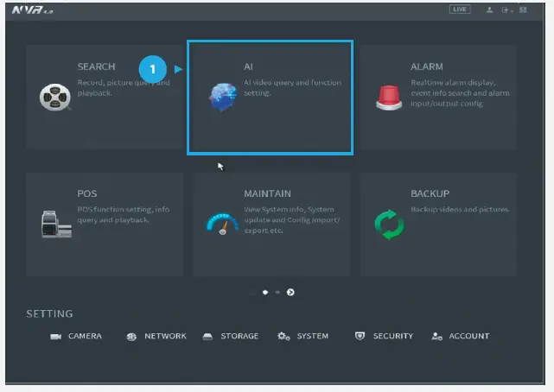Click 'Record, picture query and playback.' text

(124, 88)
